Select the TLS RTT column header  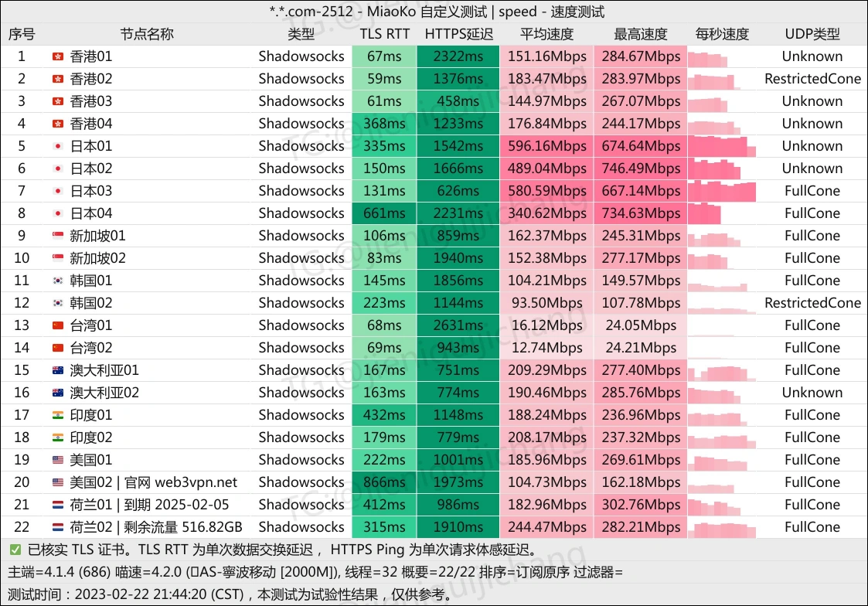click(384, 33)
